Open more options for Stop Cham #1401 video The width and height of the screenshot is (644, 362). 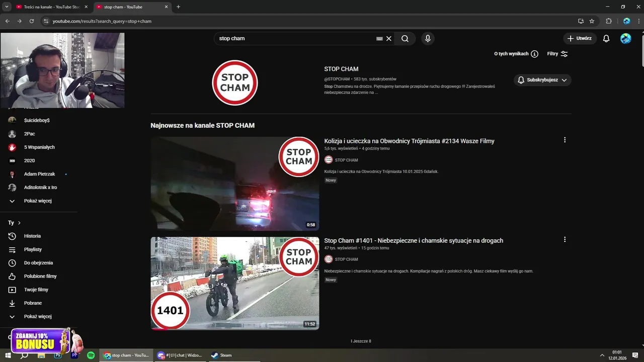point(565,240)
